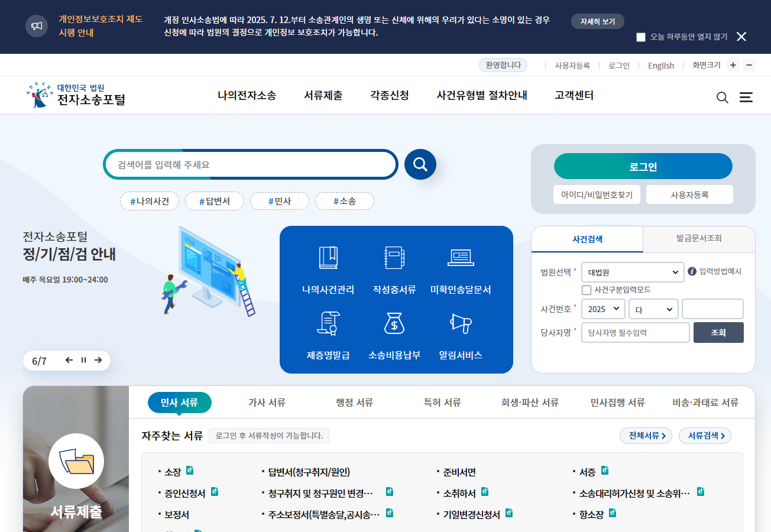Expand the case type 다 dropdown
The image size is (771, 532).
click(653, 309)
